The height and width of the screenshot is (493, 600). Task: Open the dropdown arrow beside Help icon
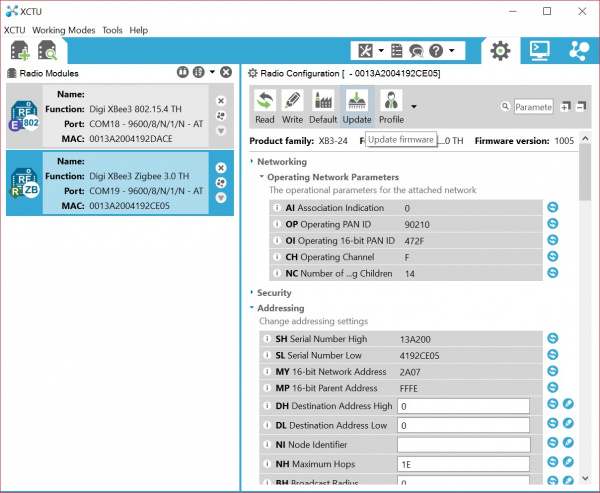pos(452,51)
